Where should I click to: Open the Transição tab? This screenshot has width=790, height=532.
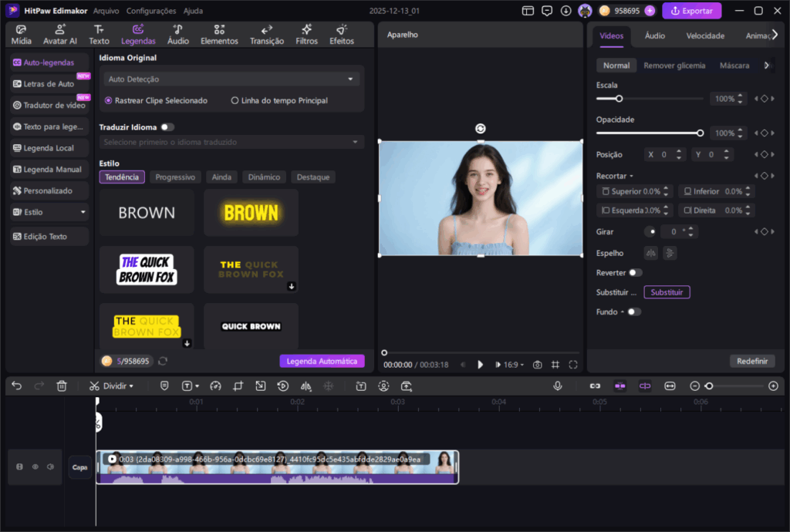267,35
